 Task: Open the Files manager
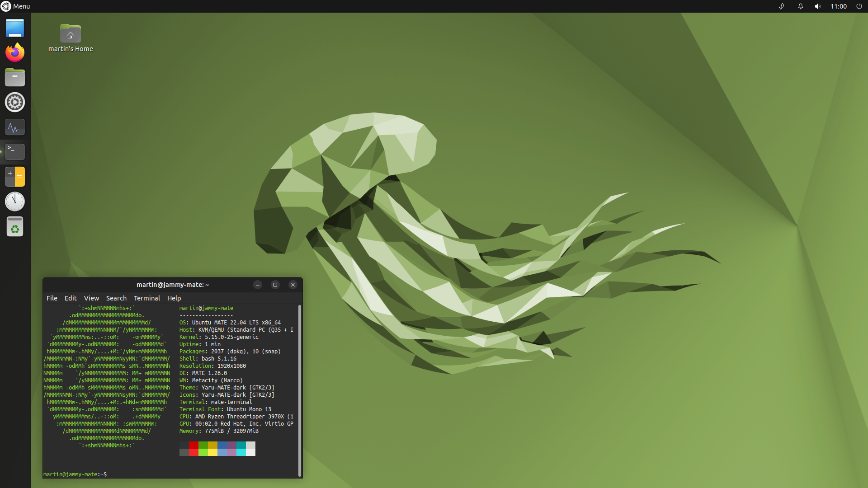coord(14,77)
